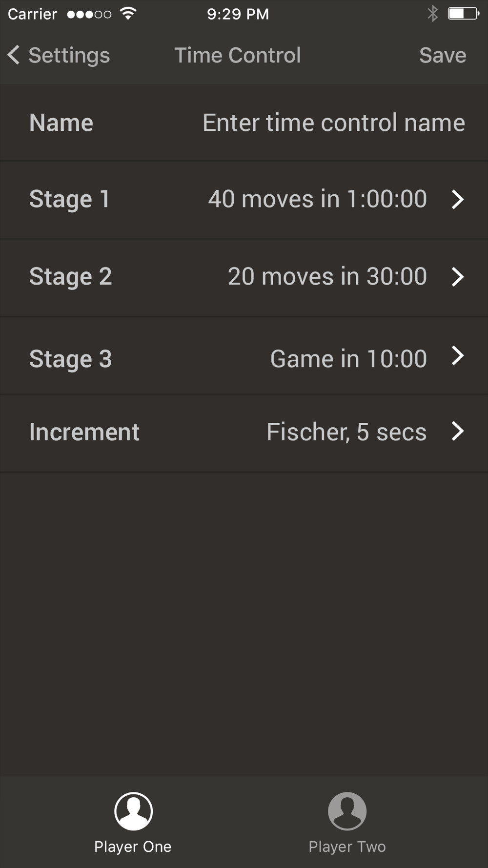The width and height of the screenshot is (488, 868).
Task: Open Stage 3 chevron arrow
Action: pos(457,356)
